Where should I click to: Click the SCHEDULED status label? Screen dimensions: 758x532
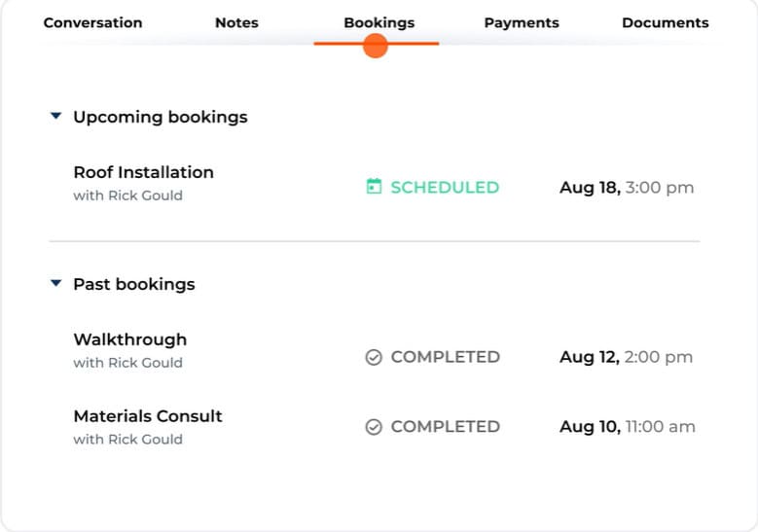pos(445,187)
